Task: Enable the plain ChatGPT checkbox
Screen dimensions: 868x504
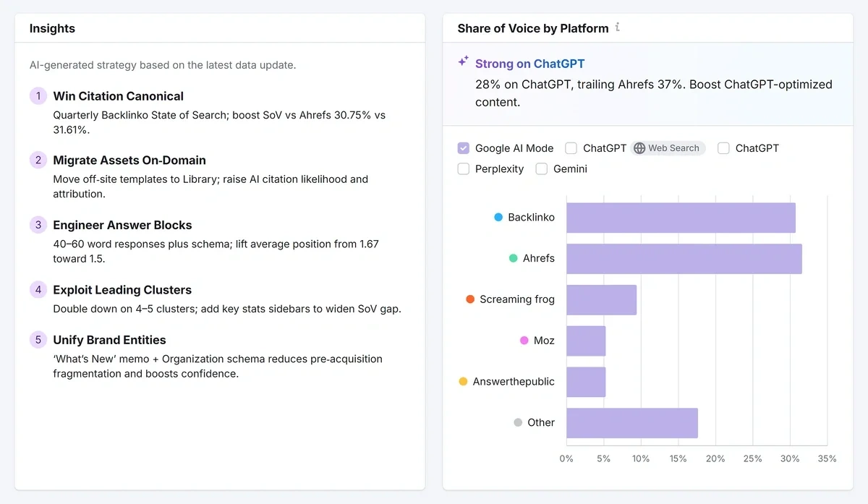Action: pyautogui.click(x=723, y=148)
